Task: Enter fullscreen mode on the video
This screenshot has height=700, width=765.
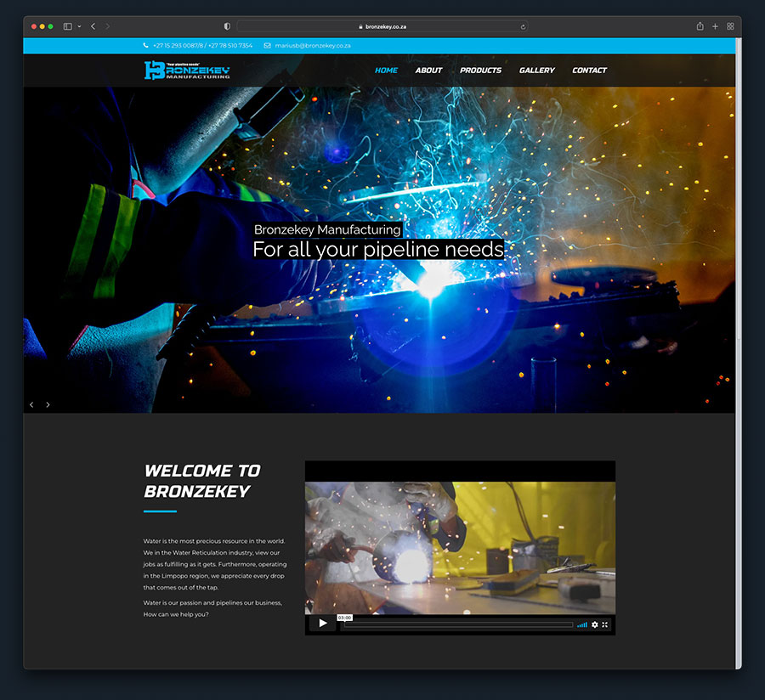Action: pos(605,624)
